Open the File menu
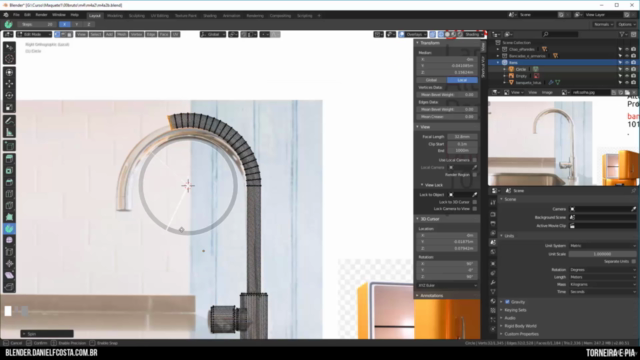 (16, 15)
